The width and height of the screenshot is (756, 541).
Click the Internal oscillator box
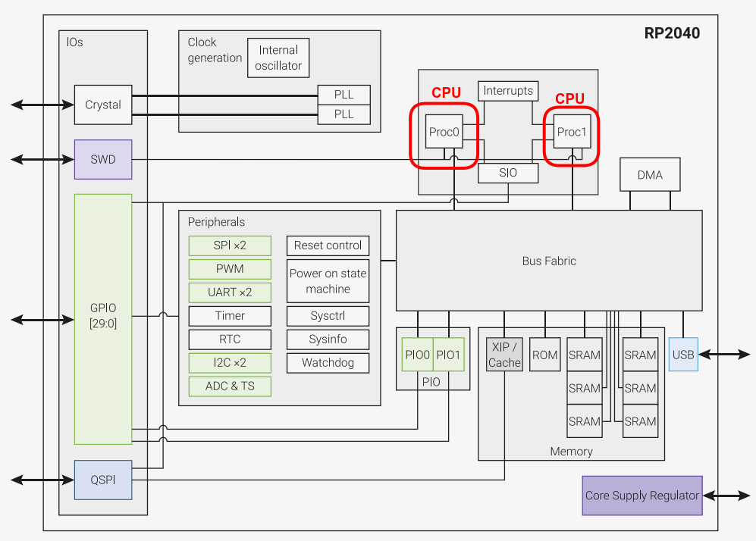coord(278,58)
